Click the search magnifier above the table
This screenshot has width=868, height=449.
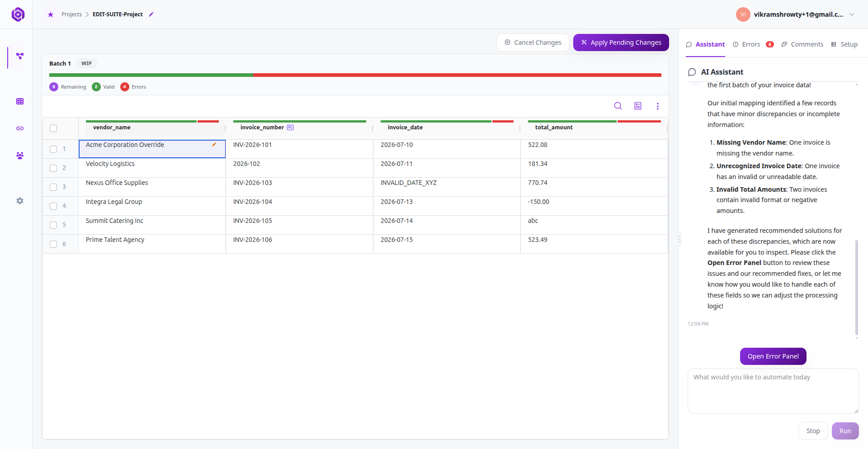618,106
